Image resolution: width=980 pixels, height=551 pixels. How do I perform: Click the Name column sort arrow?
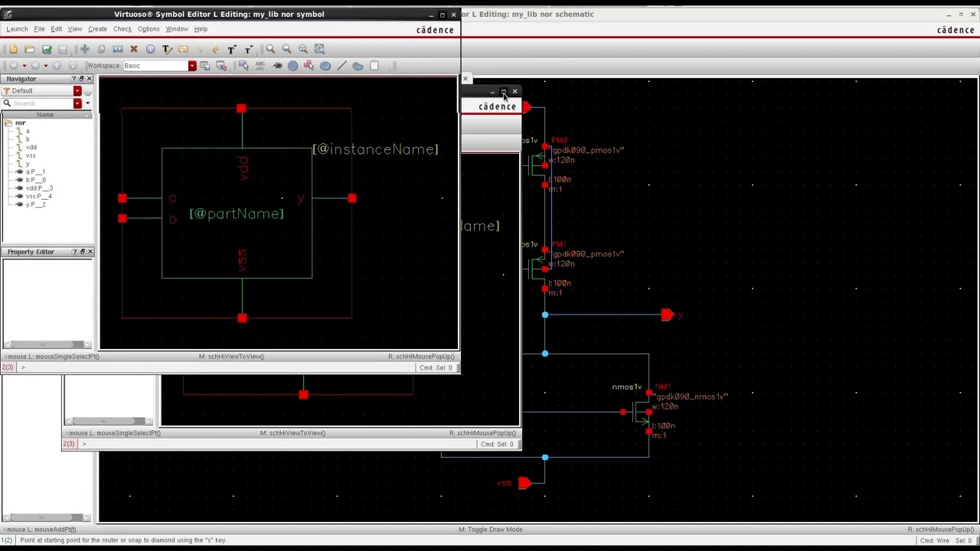(x=88, y=115)
